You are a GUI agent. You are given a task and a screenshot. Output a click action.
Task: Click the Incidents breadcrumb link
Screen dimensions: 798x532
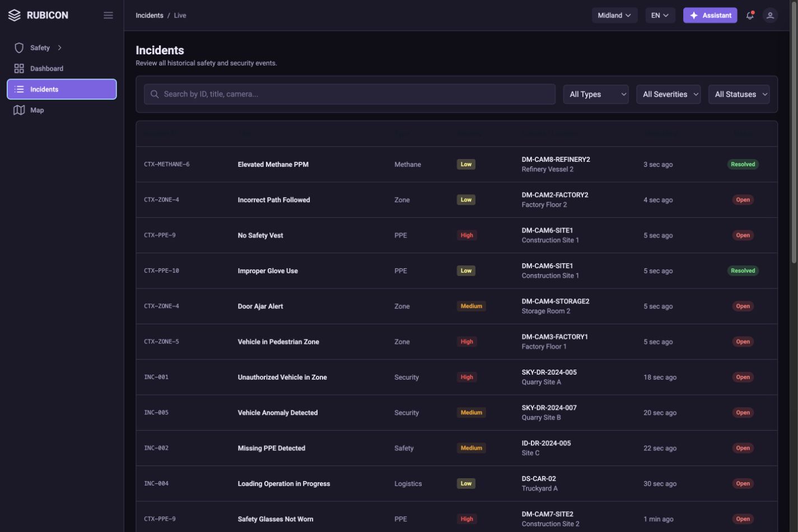tap(150, 15)
